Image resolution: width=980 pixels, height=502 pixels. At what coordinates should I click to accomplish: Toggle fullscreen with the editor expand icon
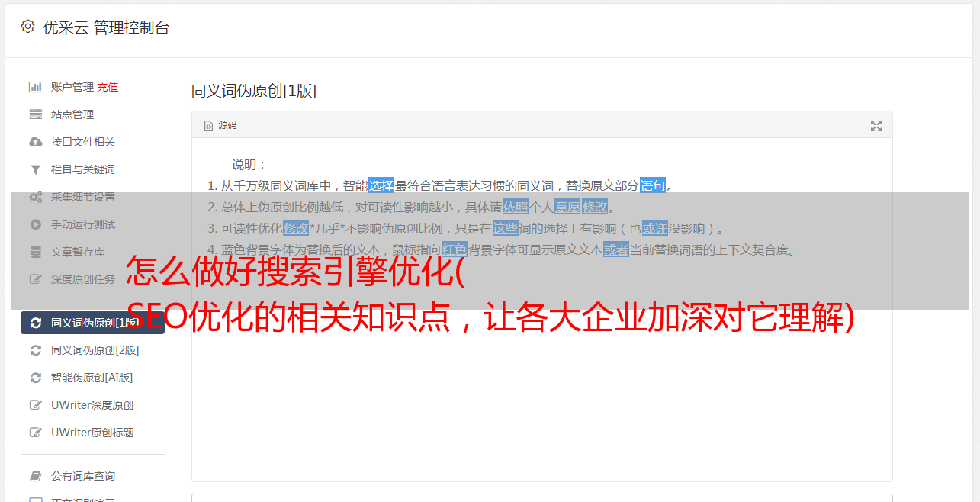coord(876,126)
